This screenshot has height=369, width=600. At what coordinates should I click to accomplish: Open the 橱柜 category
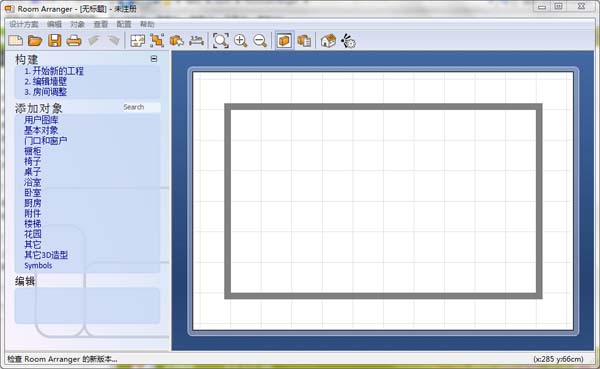[x=33, y=151]
